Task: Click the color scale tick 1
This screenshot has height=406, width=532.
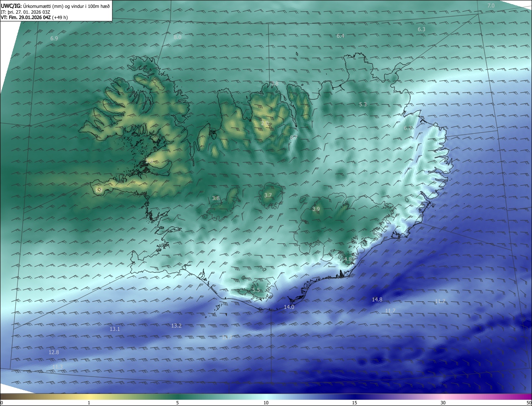Action: coord(89,403)
